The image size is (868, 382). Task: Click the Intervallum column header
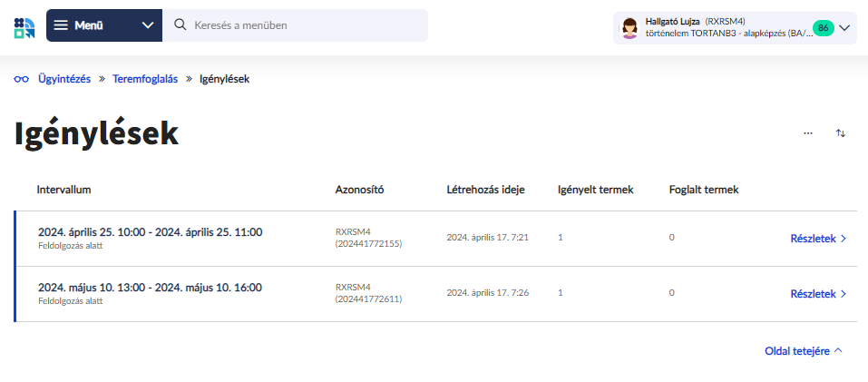[x=64, y=190]
